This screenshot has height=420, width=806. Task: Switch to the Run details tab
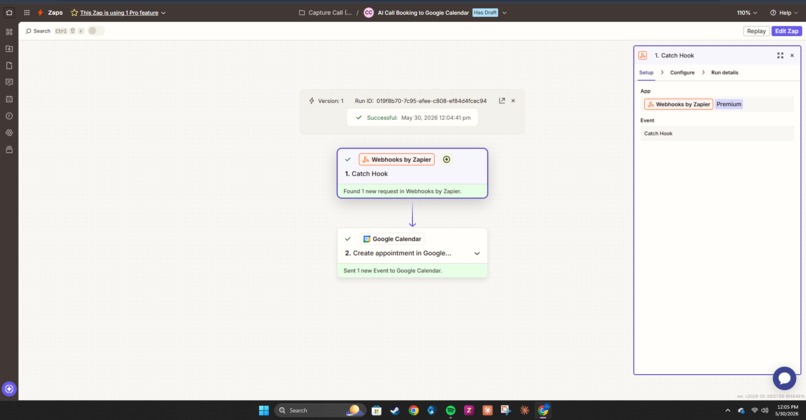pos(725,72)
